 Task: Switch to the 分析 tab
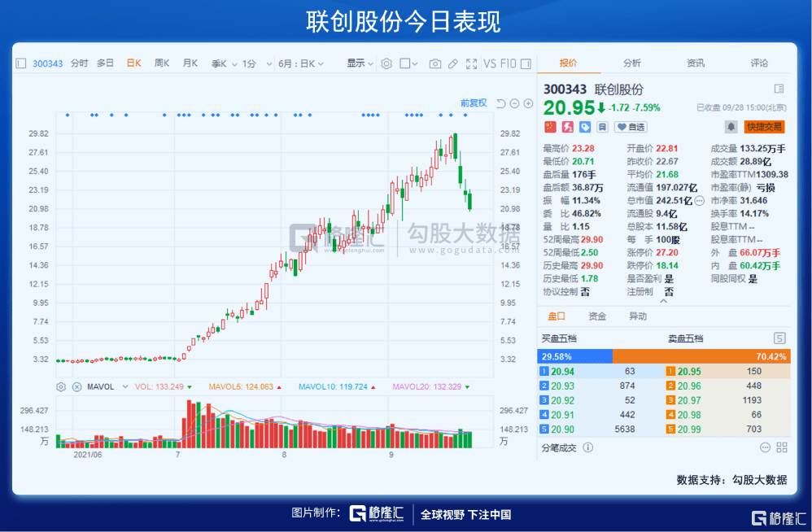point(632,63)
